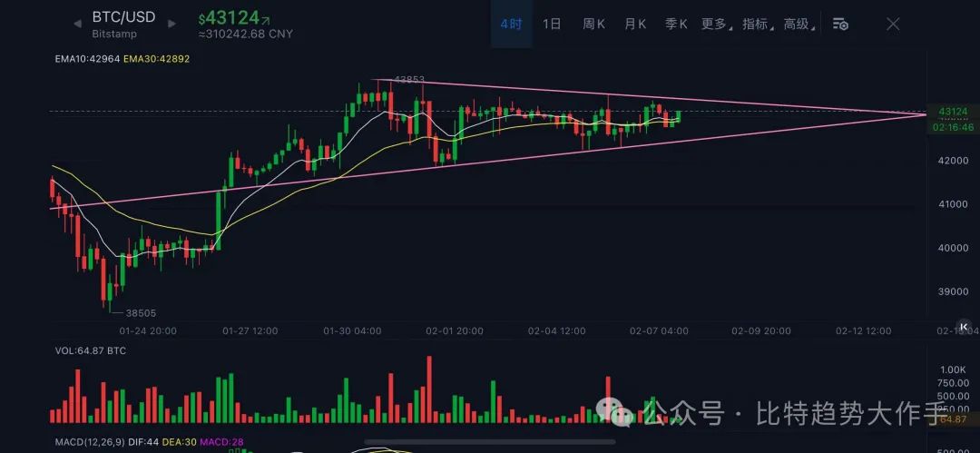This screenshot has width=980, height=453.
Task: Toggle the EMA30 indicator label
Action: [156, 59]
